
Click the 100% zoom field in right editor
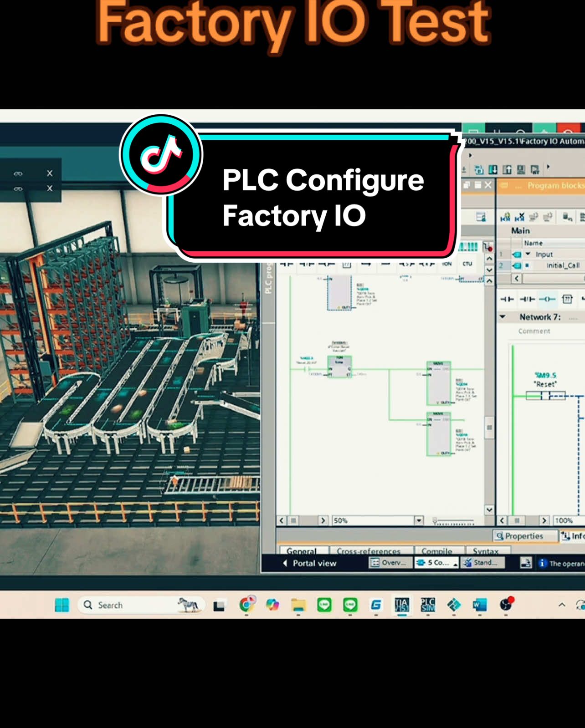(568, 520)
